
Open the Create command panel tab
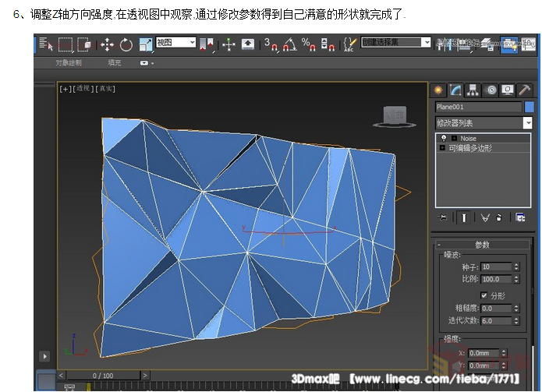(x=438, y=90)
